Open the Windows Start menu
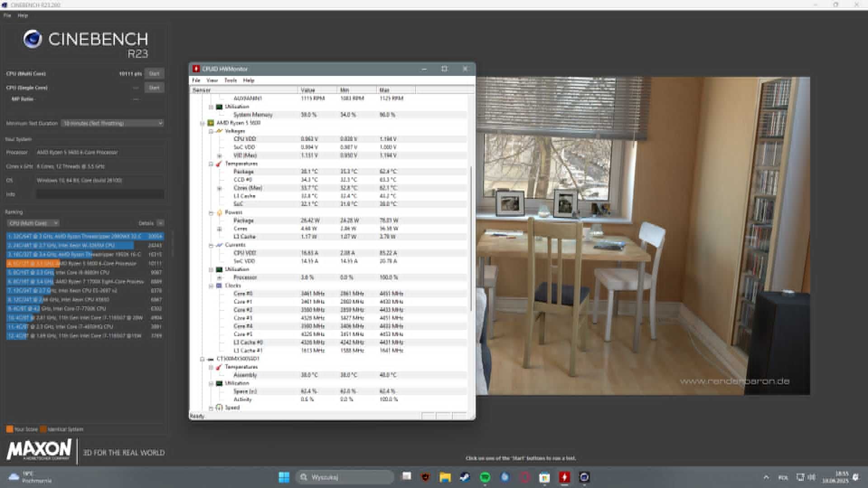The width and height of the screenshot is (868, 488). pos(284,477)
